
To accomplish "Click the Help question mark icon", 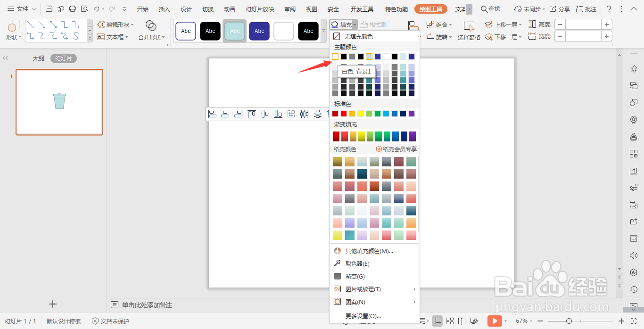I will [x=609, y=9].
